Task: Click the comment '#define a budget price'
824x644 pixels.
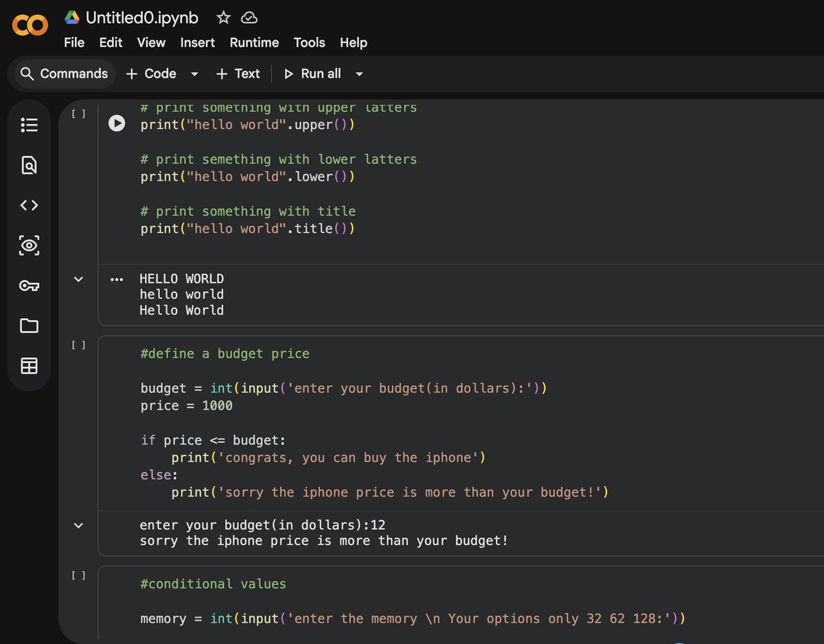Action: [x=225, y=354]
